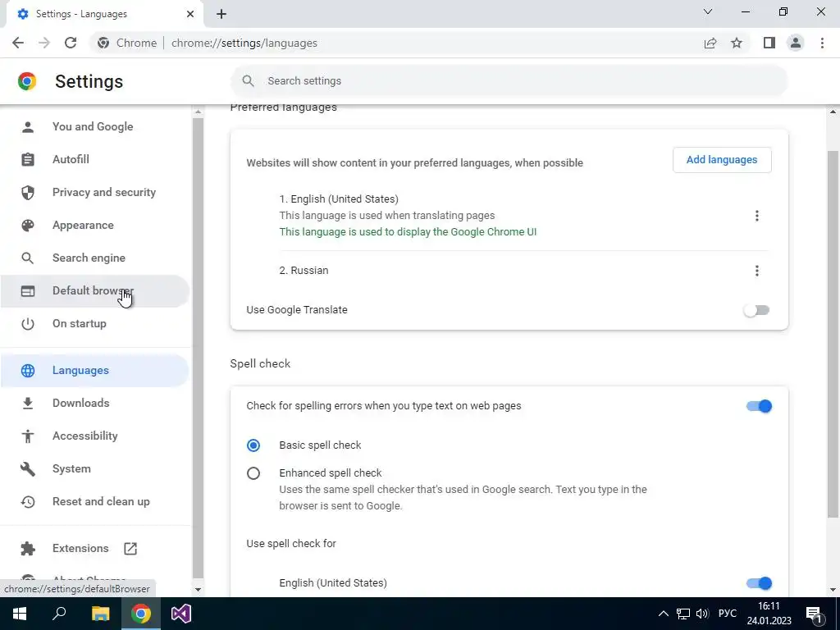Image resolution: width=840 pixels, height=630 pixels.
Task: Click the chrome://settings/languages address bar
Action: point(244,43)
